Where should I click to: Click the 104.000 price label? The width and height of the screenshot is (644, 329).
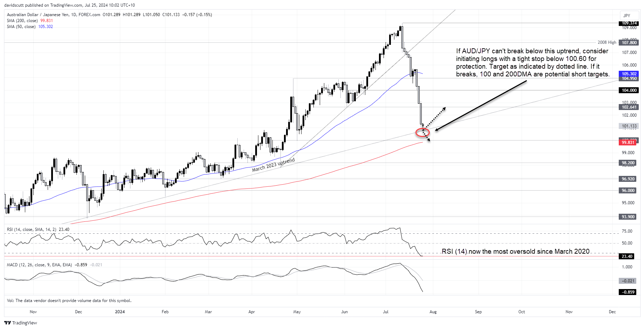[x=629, y=90]
